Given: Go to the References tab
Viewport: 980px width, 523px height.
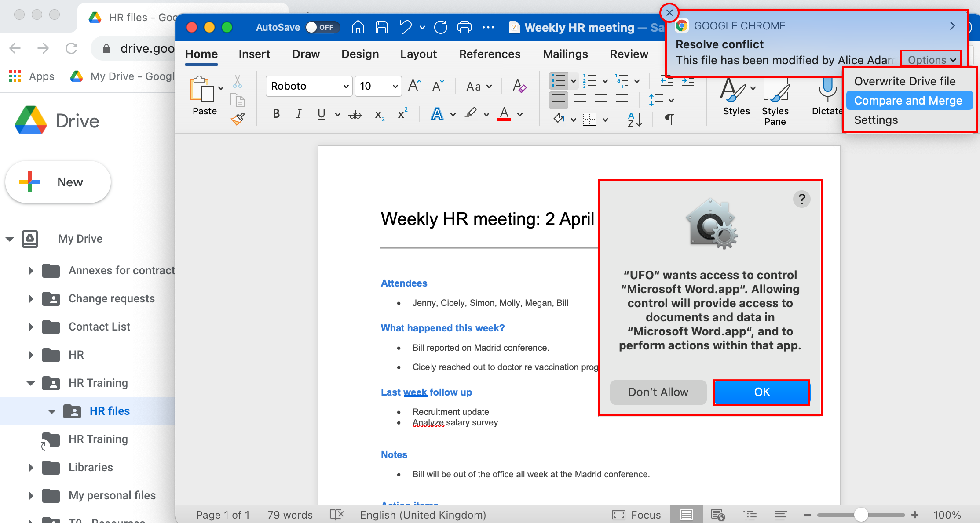Looking at the screenshot, I should [490, 54].
